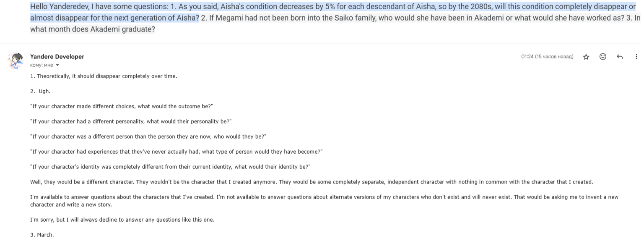The image size is (644, 241).
Task: Click the reply arrow icon
Action: (x=620, y=57)
